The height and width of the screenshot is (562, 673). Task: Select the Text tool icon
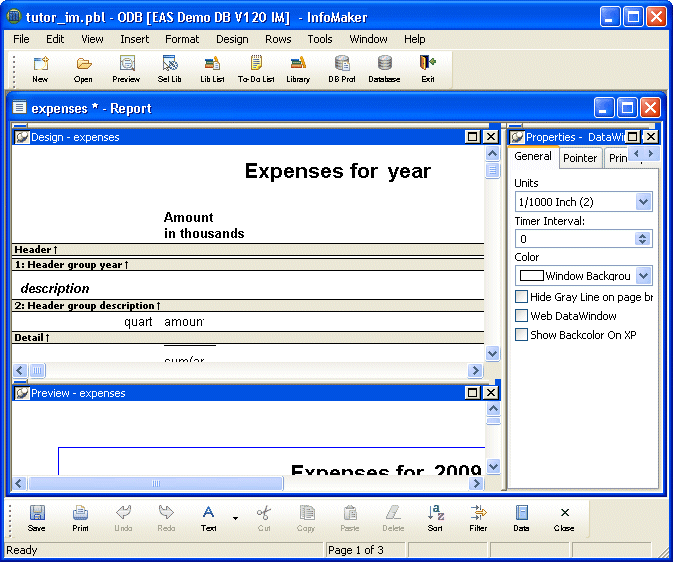pos(209,518)
